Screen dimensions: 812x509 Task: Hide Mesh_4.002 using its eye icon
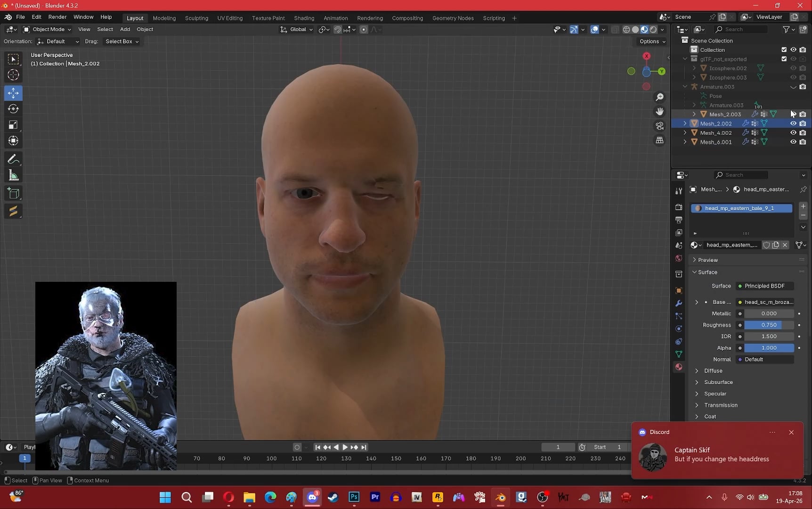coord(793,133)
